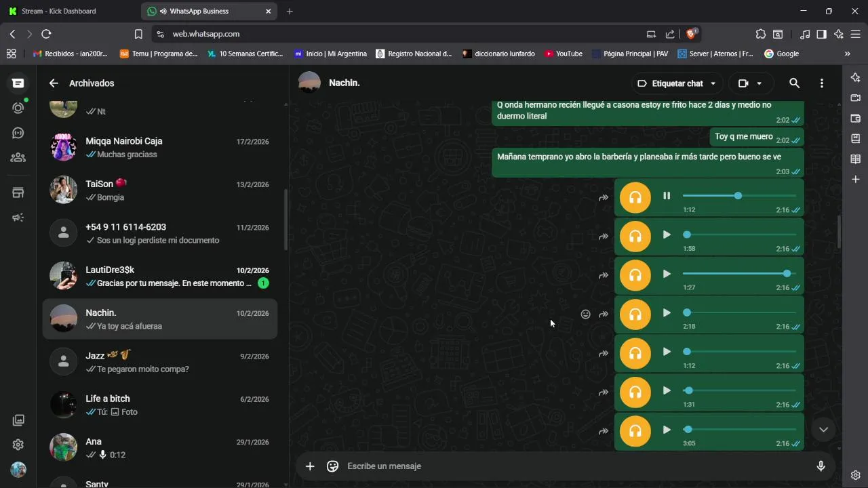Forward the 1:58 voice message
This screenshot has width=868, height=488.
point(603,237)
